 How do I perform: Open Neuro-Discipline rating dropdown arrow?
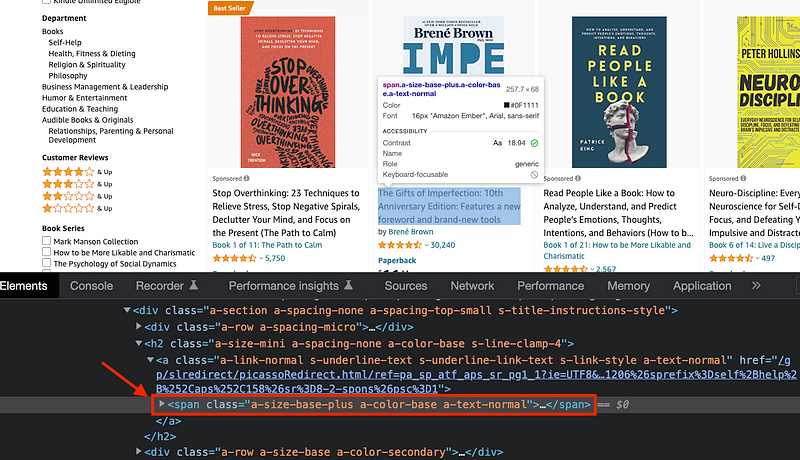coord(758,259)
